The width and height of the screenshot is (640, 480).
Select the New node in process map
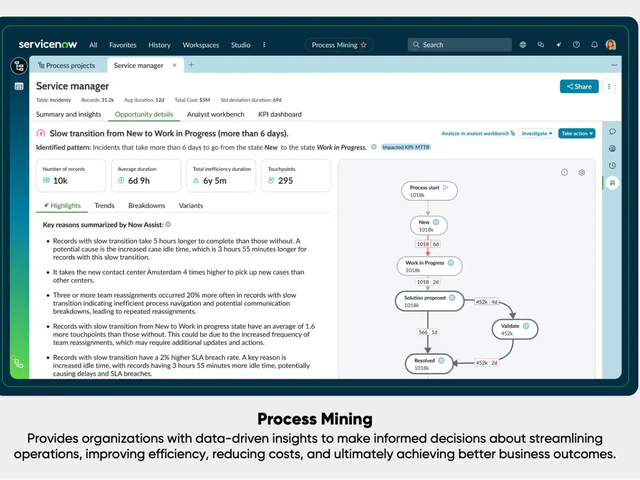pos(429,226)
